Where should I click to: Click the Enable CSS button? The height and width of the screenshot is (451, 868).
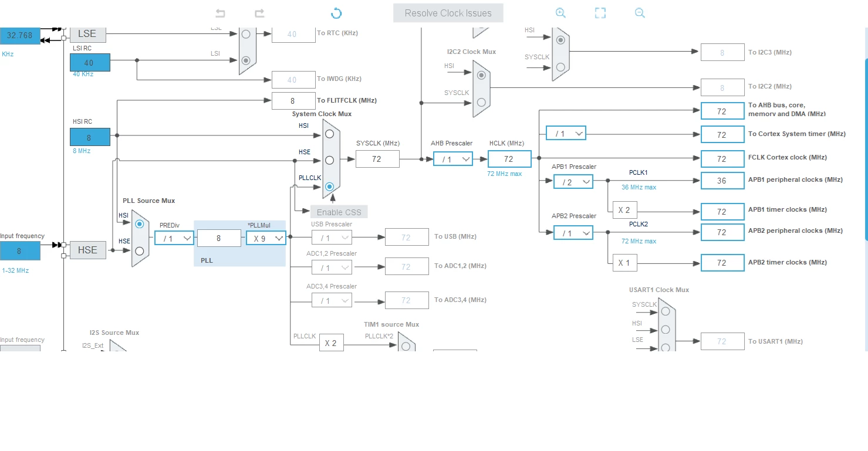point(339,212)
